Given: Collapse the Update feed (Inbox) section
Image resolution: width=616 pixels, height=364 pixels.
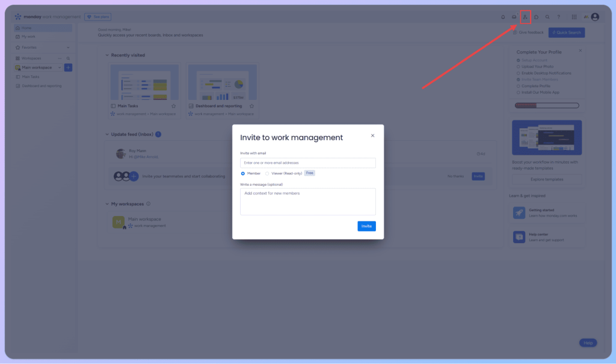Looking at the screenshot, I should (107, 134).
